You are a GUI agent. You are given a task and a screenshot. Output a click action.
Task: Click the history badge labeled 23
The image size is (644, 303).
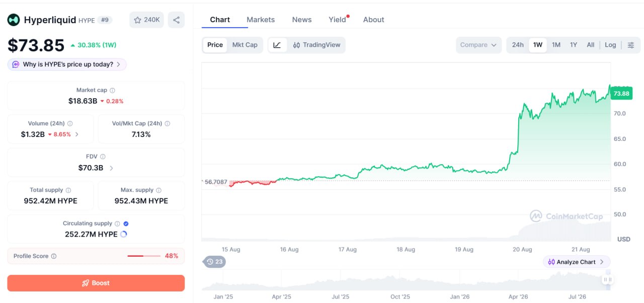point(215,262)
